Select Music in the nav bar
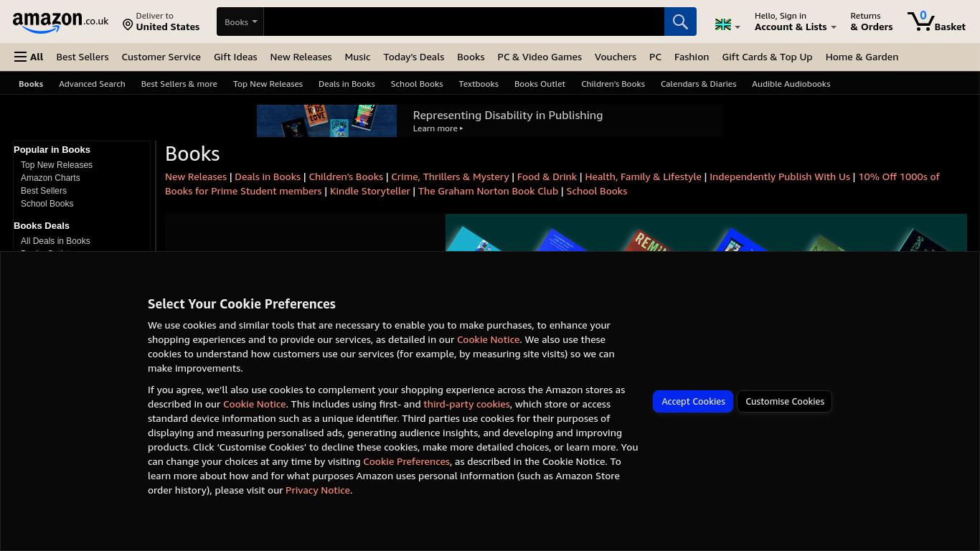The height and width of the screenshot is (551, 980). tap(357, 57)
